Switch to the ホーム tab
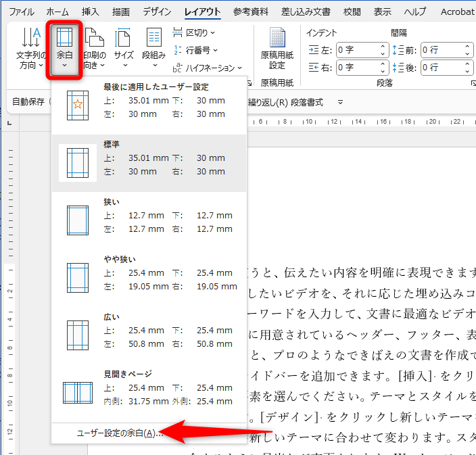The image size is (476, 455). (x=57, y=12)
